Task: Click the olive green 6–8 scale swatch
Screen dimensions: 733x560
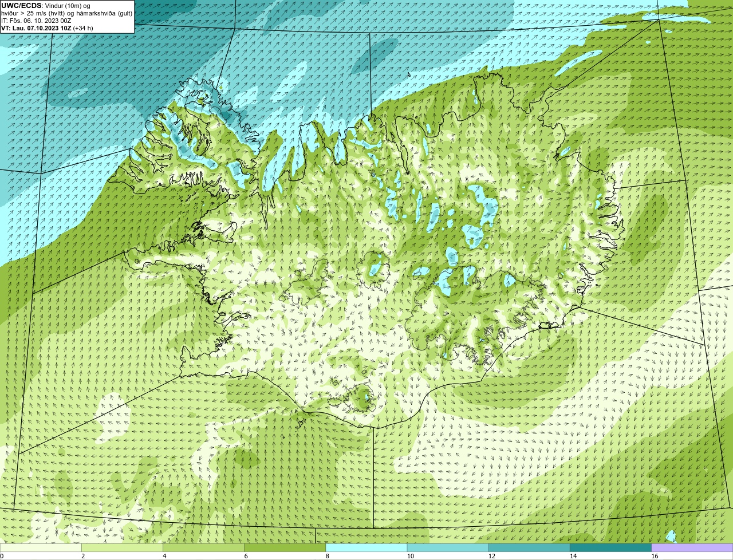Action: (x=285, y=548)
